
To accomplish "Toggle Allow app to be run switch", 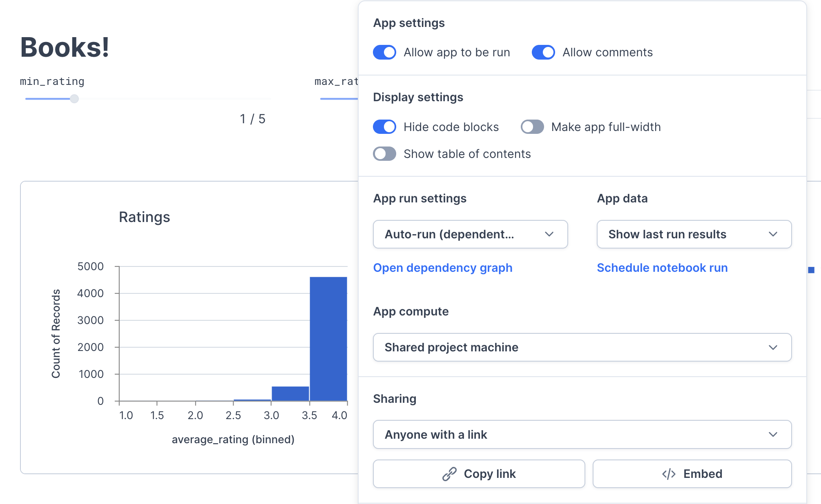I will [x=384, y=52].
